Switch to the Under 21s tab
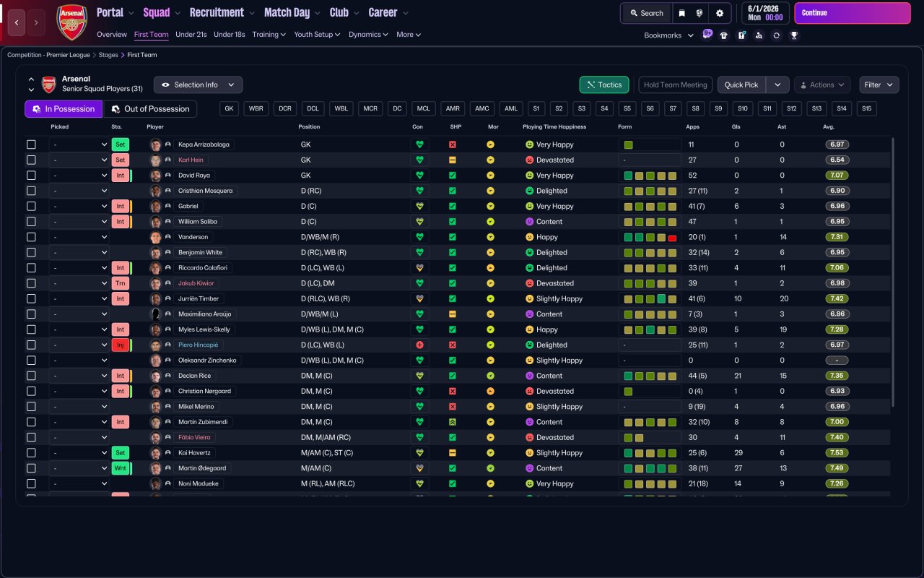This screenshot has height=578, width=924. [x=191, y=35]
